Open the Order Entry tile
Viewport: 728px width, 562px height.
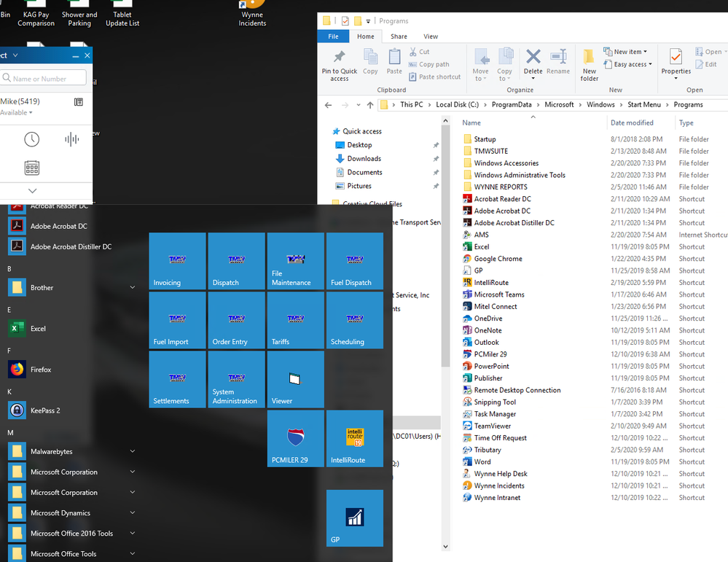[236, 320]
